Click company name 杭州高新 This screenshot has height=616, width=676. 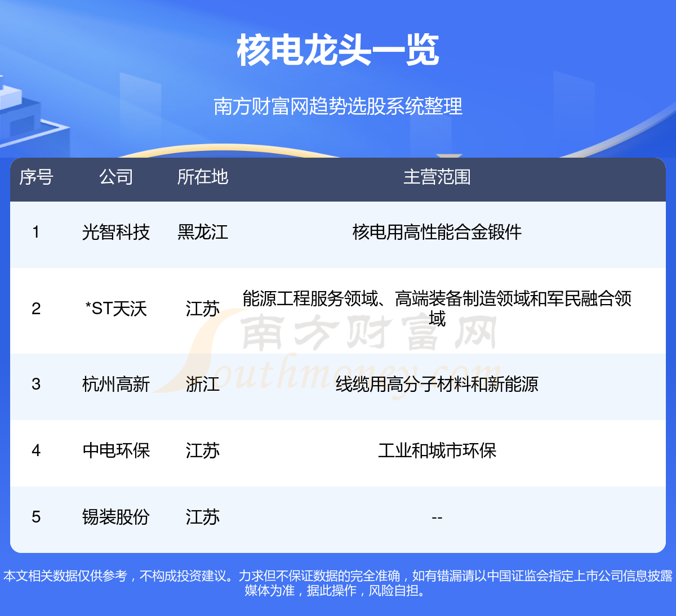click(x=116, y=384)
